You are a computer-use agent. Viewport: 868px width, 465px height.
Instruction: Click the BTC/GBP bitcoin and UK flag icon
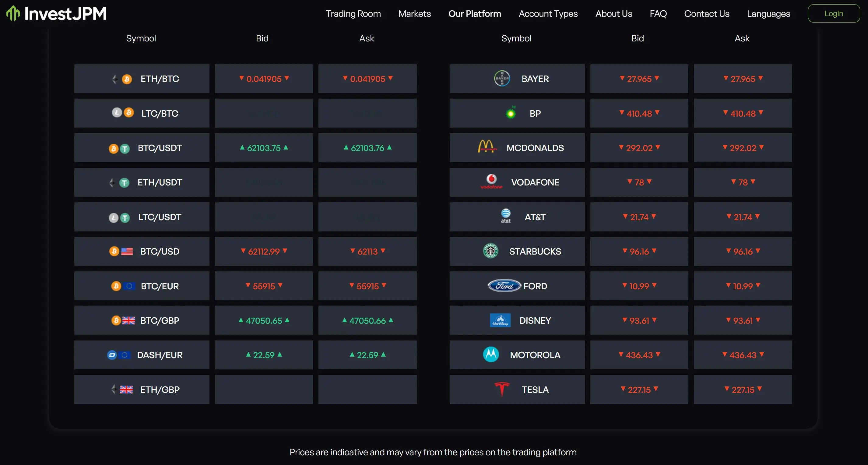pyautogui.click(x=123, y=320)
